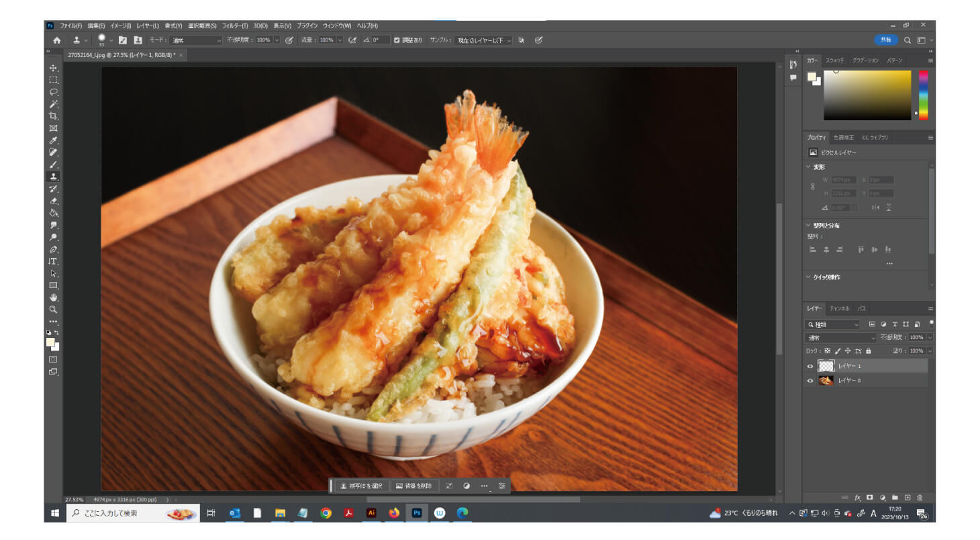The width and height of the screenshot is (980, 540).
Task: Toggle type layer filter icon
Action: point(895,324)
